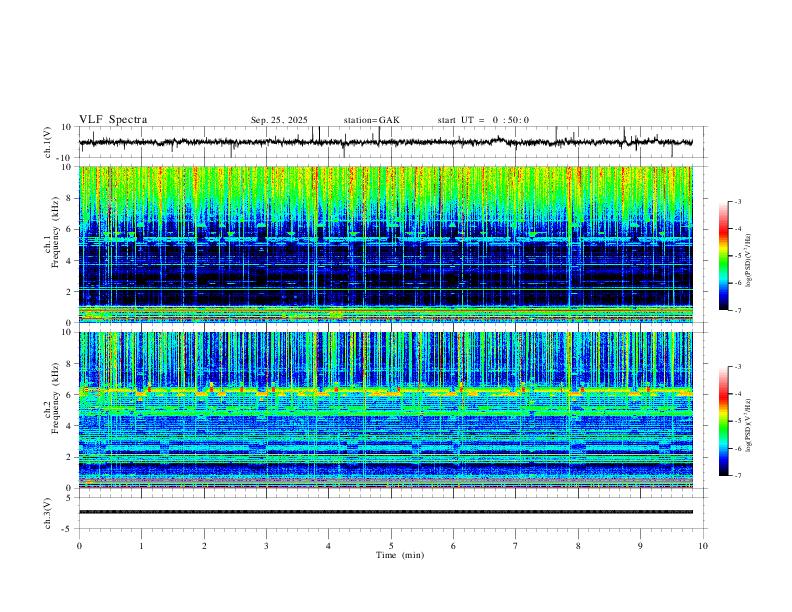This screenshot has width=792, height=612.
Task: Click the "ch.1(V)" axis label
Action: 48,142
